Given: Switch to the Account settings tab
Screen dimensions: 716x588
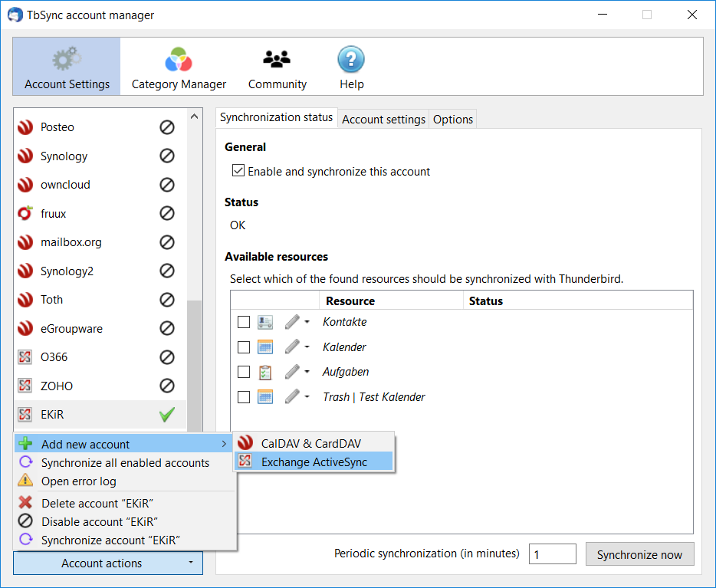Looking at the screenshot, I should tap(383, 119).
